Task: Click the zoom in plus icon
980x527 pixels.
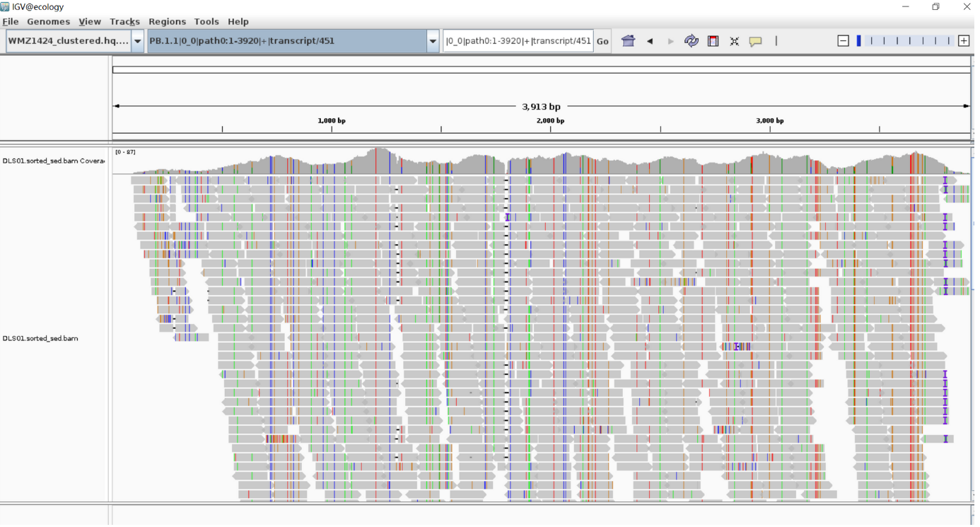Action: pyautogui.click(x=963, y=40)
